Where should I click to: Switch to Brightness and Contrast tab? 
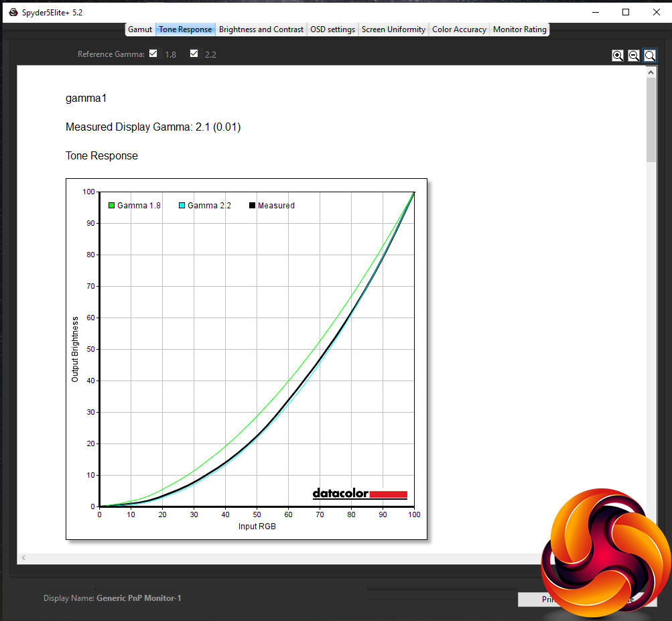point(261,29)
